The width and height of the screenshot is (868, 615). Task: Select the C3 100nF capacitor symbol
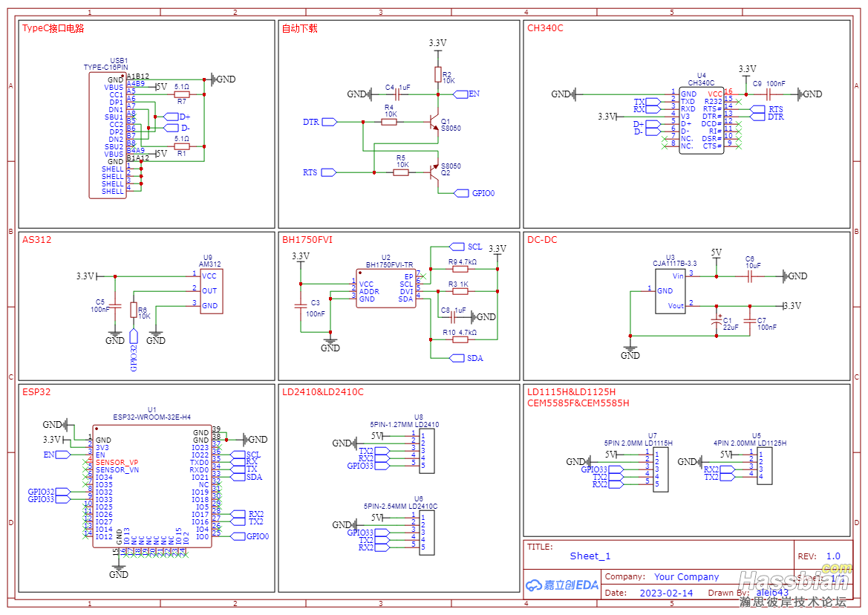click(301, 306)
